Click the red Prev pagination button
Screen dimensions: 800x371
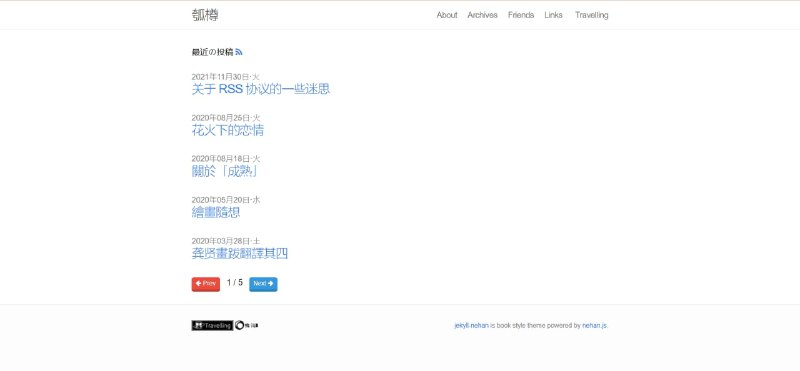[206, 284]
